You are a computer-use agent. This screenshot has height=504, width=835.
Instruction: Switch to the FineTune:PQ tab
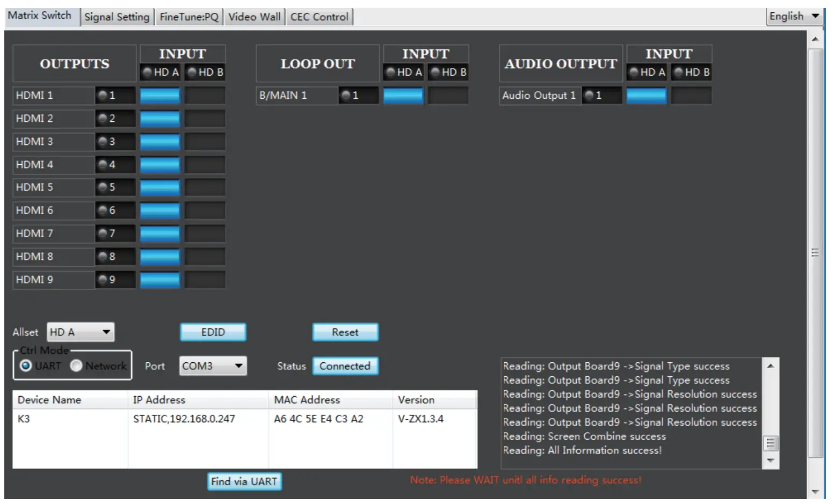click(189, 16)
